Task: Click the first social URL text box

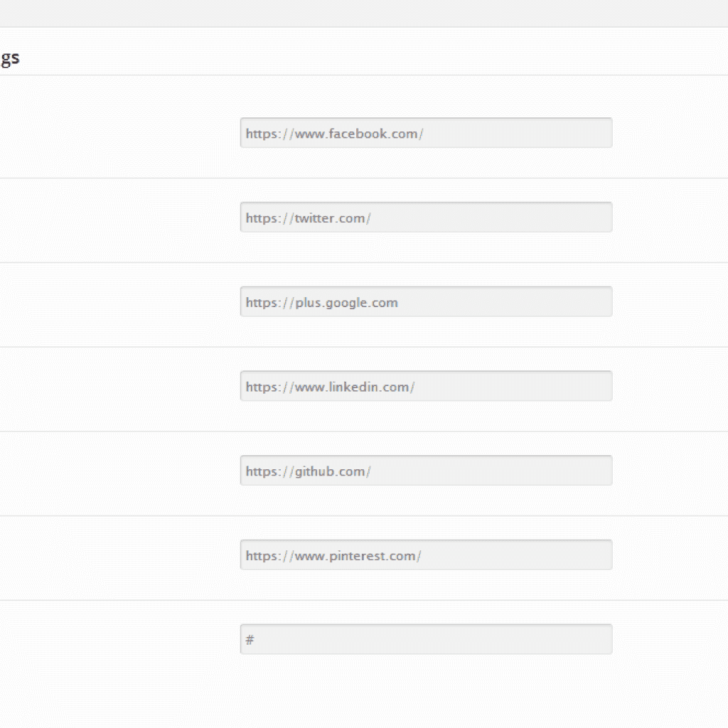Action: (x=427, y=133)
